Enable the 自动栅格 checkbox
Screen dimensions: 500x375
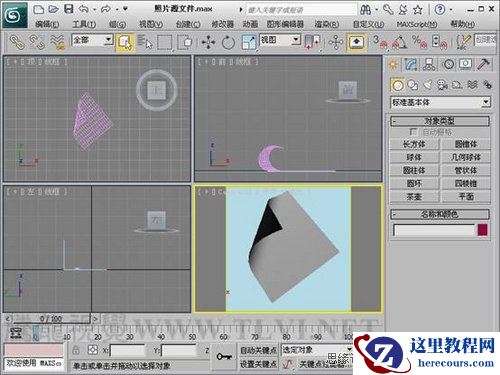point(413,132)
